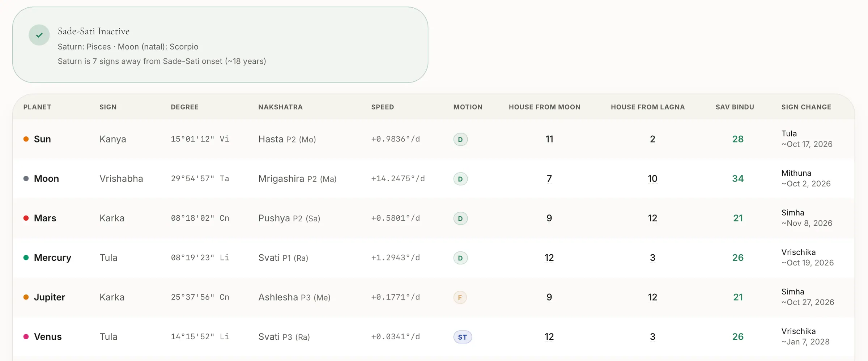The width and height of the screenshot is (868, 361).
Task: Click the Sade-Sati Inactive heading
Action: pyautogui.click(x=94, y=31)
